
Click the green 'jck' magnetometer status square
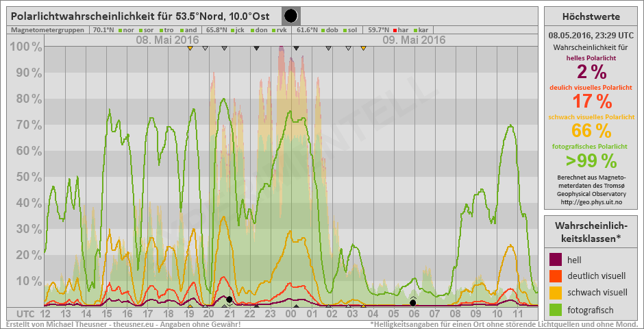(234, 30)
